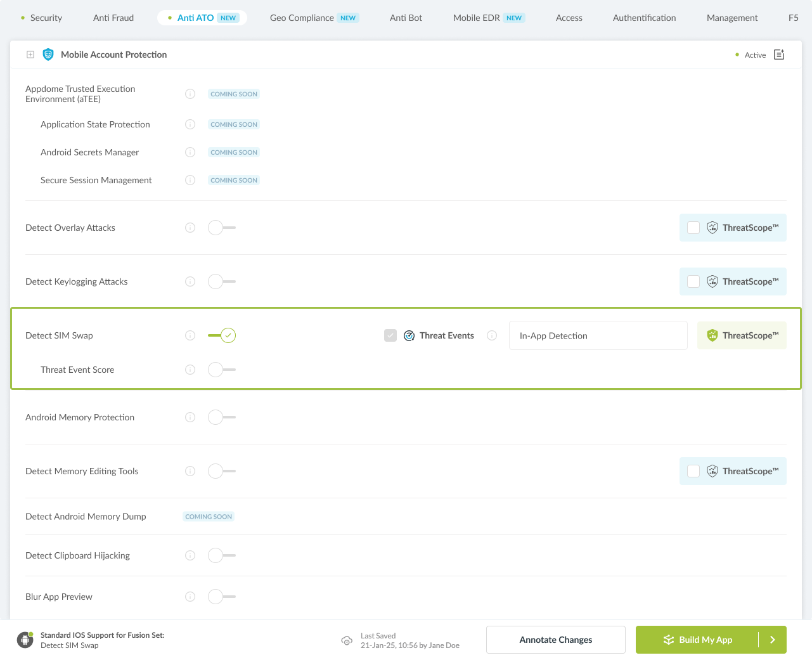Click the Annotate Changes button

[555, 640]
